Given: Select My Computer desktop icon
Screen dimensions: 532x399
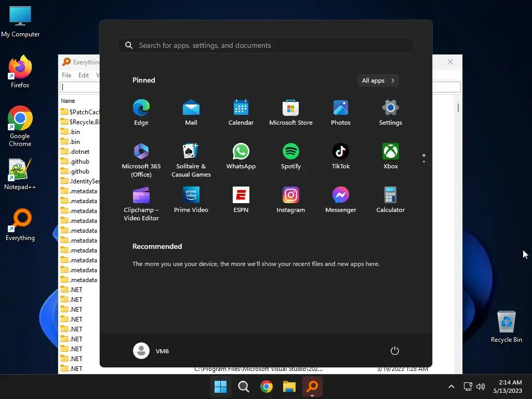Looking at the screenshot, I should (x=20, y=21).
